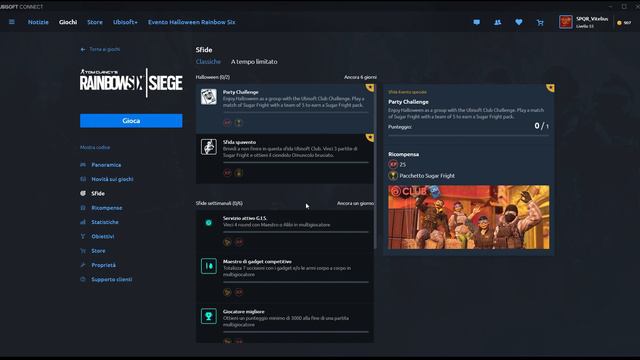
Task: Open the hamburger menu icon
Action: (12, 22)
